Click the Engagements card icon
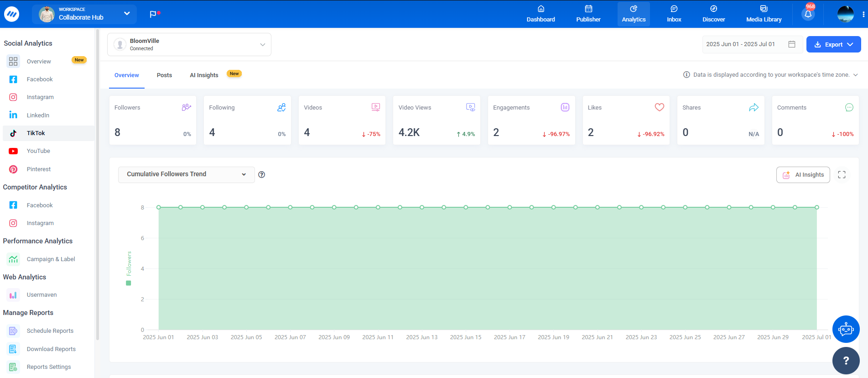The image size is (868, 378). pyautogui.click(x=565, y=107)
